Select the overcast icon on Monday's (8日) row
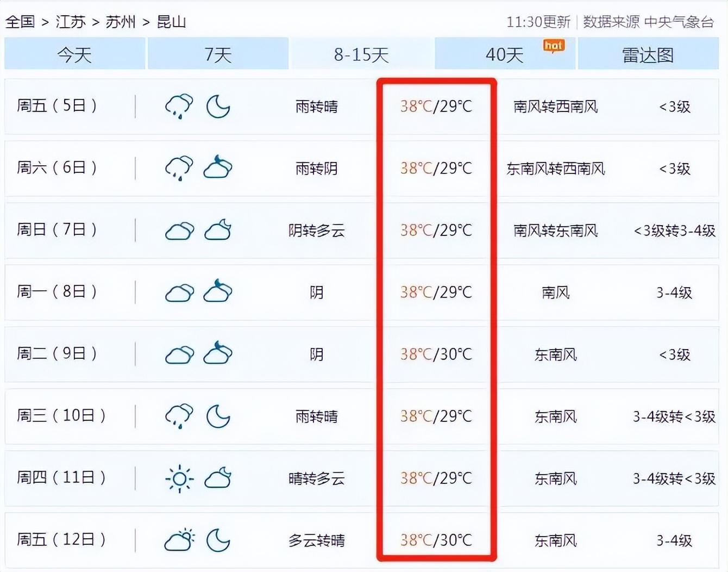728x572 pixels. coord(180,293)
